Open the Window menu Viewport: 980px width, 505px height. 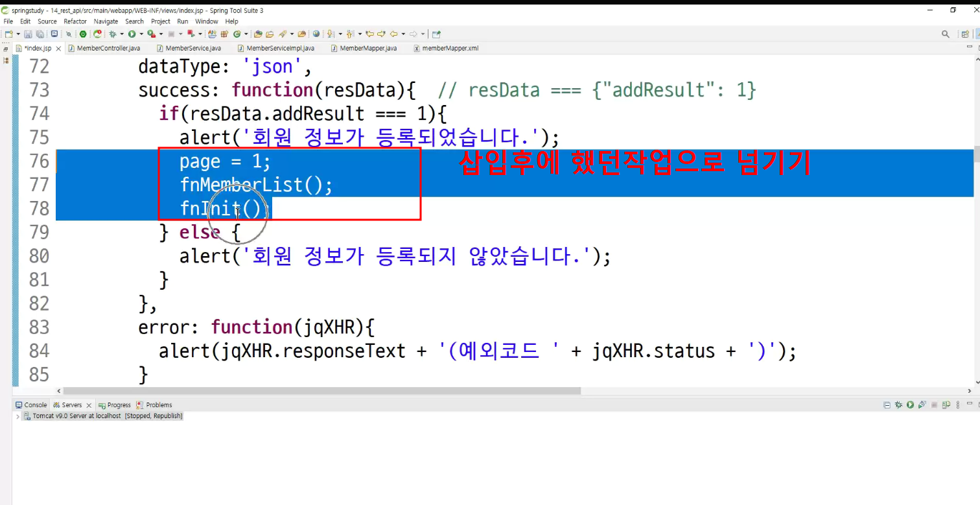click(x=207, y=21)
